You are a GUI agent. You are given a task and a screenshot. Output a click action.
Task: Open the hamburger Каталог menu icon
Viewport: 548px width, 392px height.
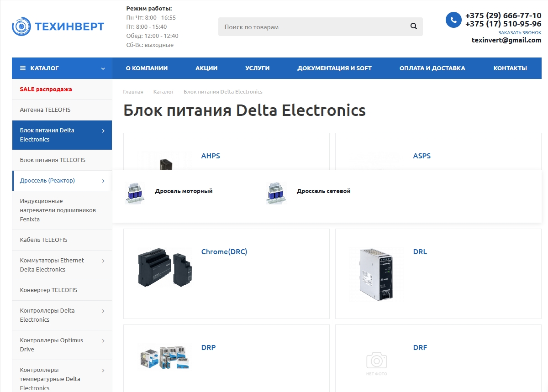[23, 68]
